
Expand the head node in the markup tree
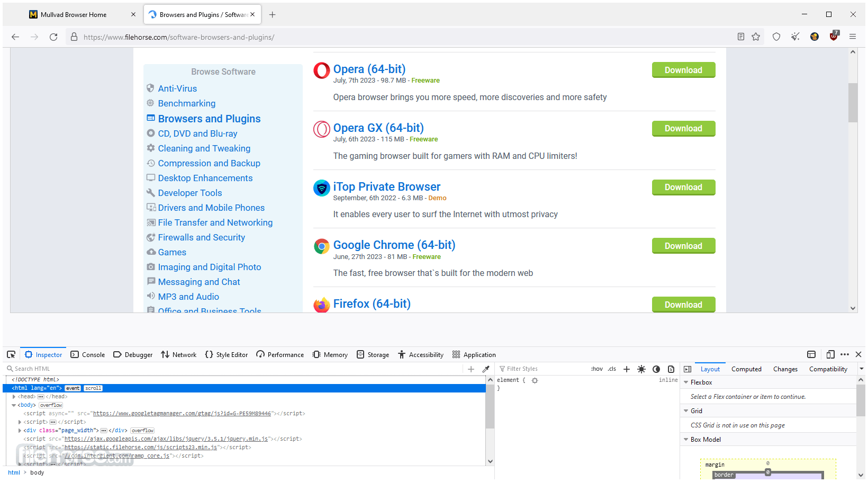tap(14, 397)
